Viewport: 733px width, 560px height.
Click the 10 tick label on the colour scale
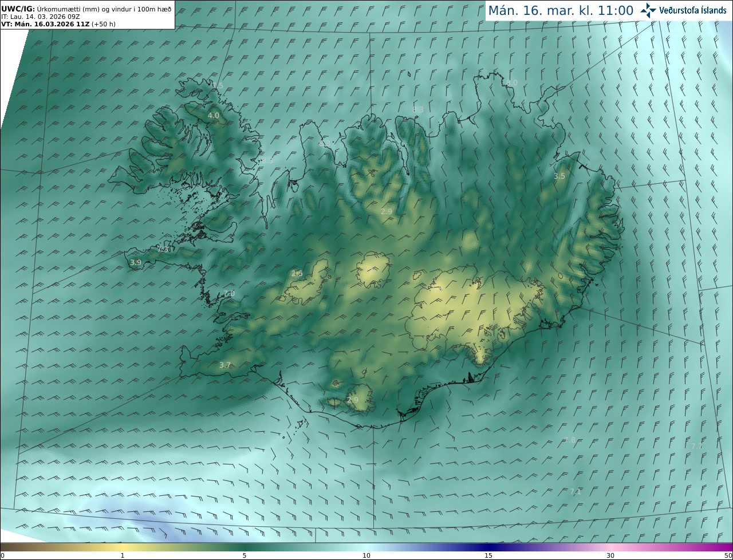click(x=366, y=555)
